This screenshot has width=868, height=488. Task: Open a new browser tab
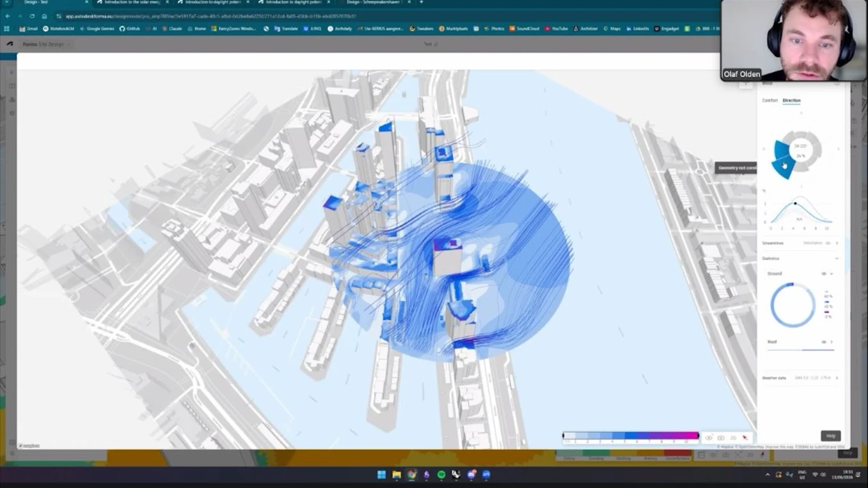pos(421,3)
